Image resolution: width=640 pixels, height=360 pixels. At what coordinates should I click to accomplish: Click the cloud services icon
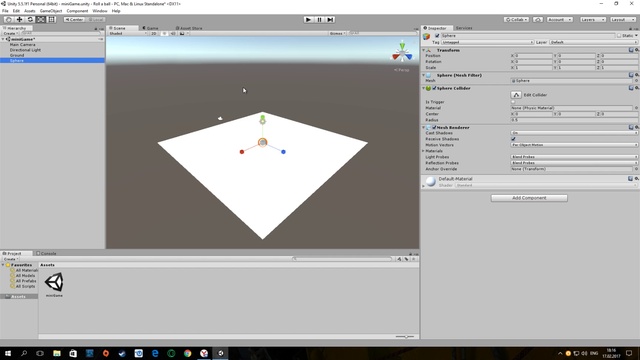[x=538, y=20]
